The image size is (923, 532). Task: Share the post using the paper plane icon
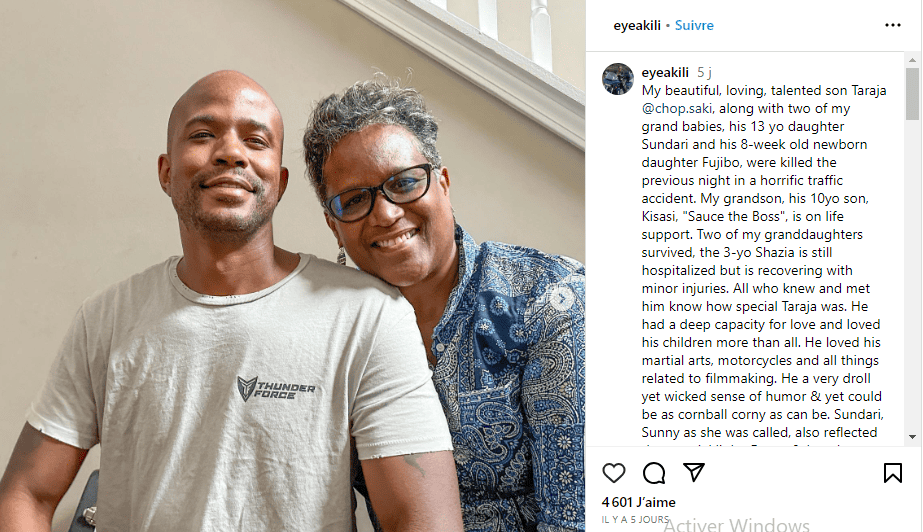[694, 472]
